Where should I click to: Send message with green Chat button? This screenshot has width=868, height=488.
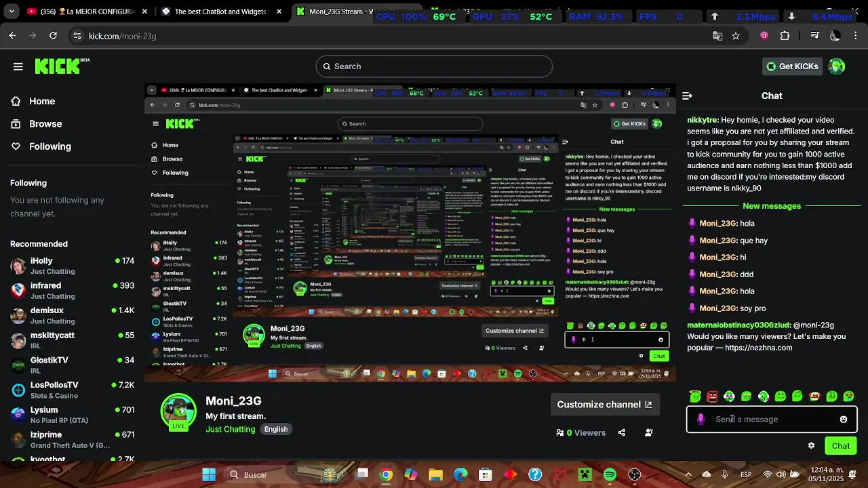[x=841, y=445]
